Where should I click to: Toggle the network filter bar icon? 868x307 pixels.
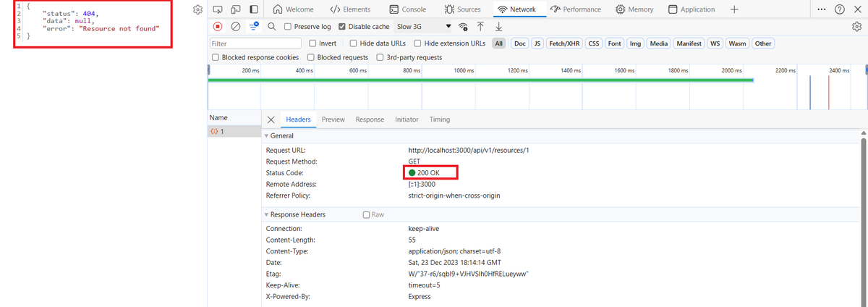click(x=254, y=26)
